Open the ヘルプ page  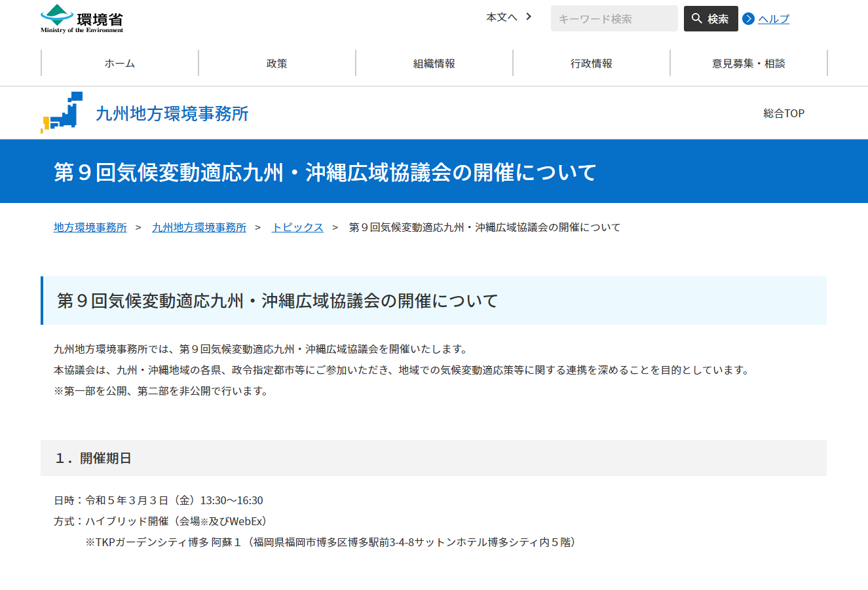[x=772, y=19]
